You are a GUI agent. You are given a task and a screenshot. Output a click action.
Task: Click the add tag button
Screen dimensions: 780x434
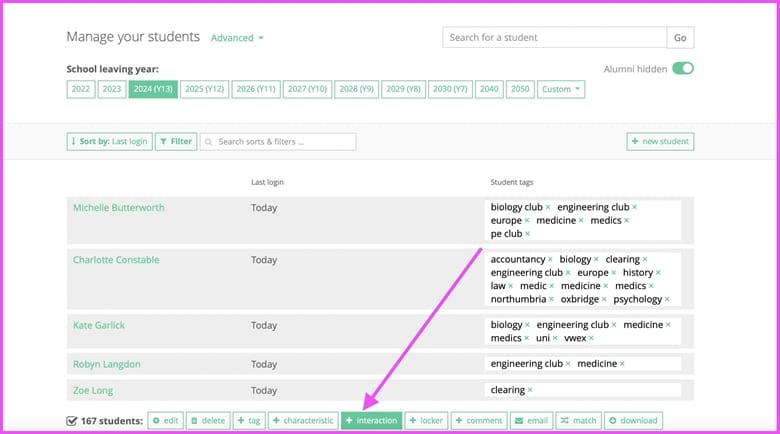pos(249,421)
